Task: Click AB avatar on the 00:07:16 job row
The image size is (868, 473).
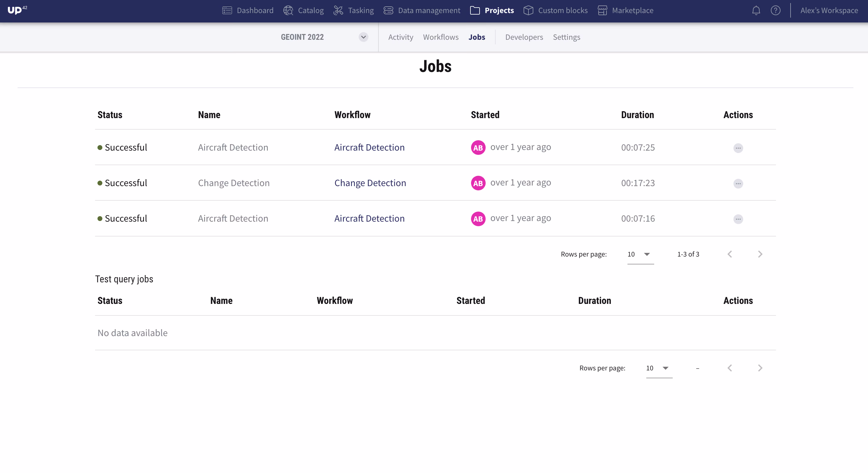Action: click(478, 219)
